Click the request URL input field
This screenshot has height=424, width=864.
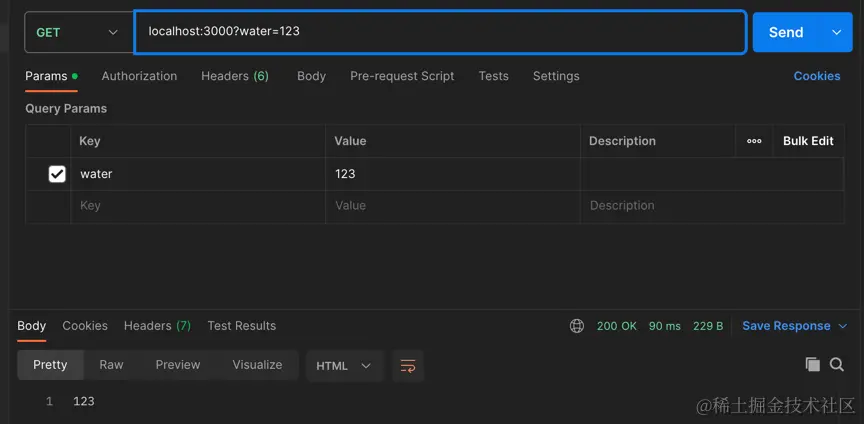440,32
